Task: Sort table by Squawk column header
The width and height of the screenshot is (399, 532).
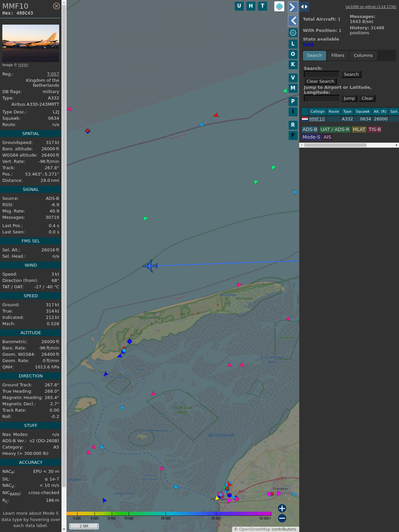Action: click(362, 111)
